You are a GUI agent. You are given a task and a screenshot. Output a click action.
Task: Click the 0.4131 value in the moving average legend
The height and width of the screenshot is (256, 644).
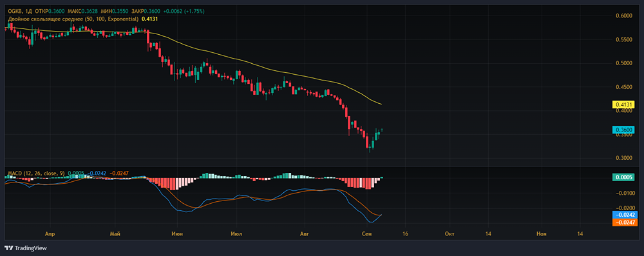point(149,19)
